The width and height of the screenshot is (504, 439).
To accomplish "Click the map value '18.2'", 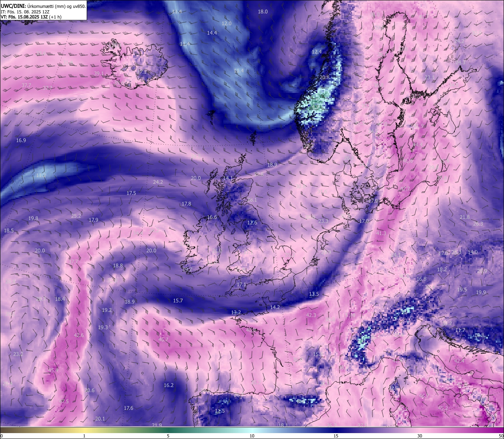I will [x=442, y=270].
